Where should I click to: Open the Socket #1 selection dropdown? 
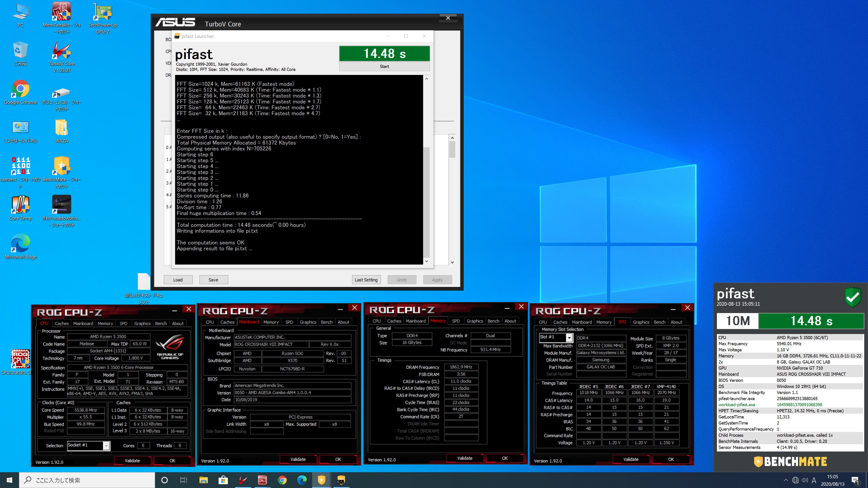[106, 446]
